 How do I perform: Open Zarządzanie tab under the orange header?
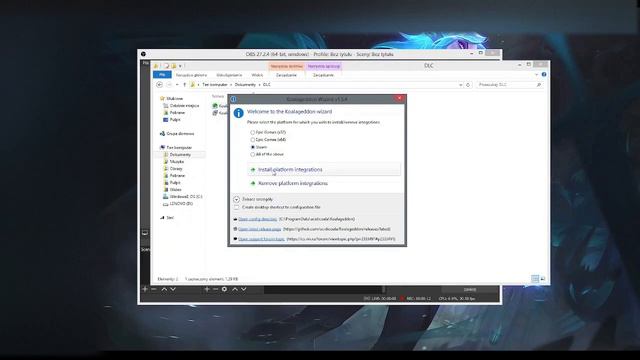tap(286, 75)
